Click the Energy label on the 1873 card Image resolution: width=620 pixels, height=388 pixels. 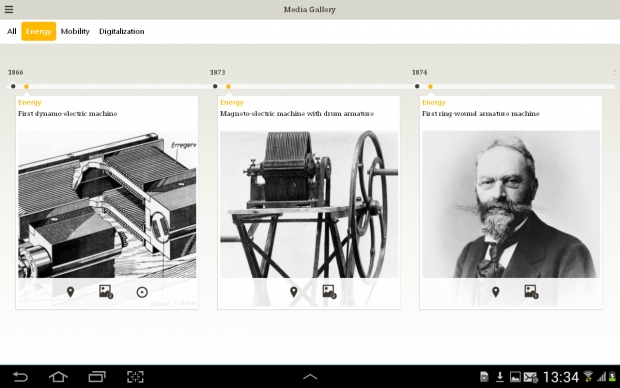click(x=232, y=102)
